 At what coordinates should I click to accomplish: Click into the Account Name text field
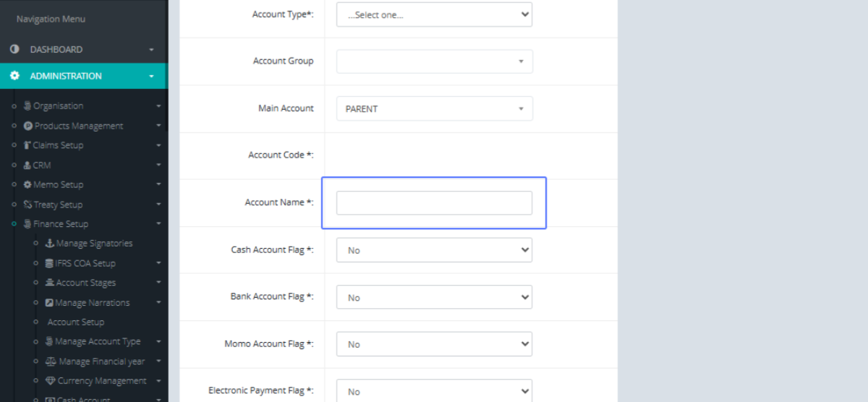tap(434, 203)
